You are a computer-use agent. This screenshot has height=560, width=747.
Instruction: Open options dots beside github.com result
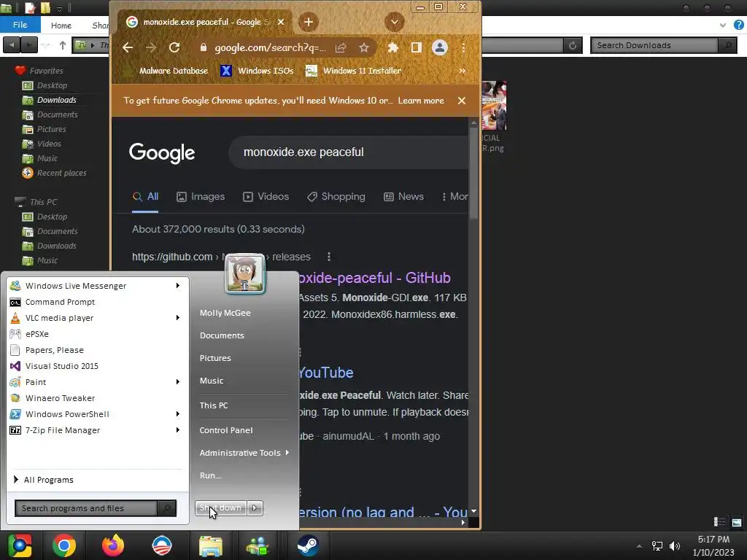click(x=329, y=257)
